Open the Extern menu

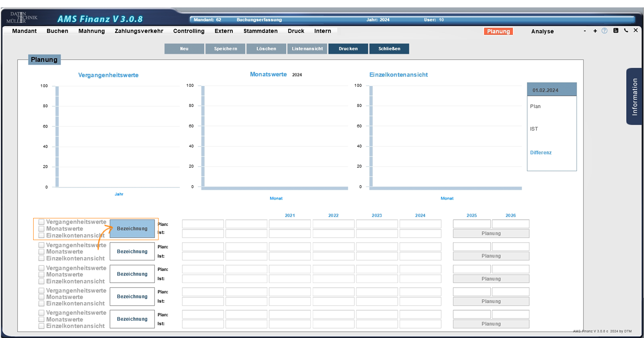[224, 31]
